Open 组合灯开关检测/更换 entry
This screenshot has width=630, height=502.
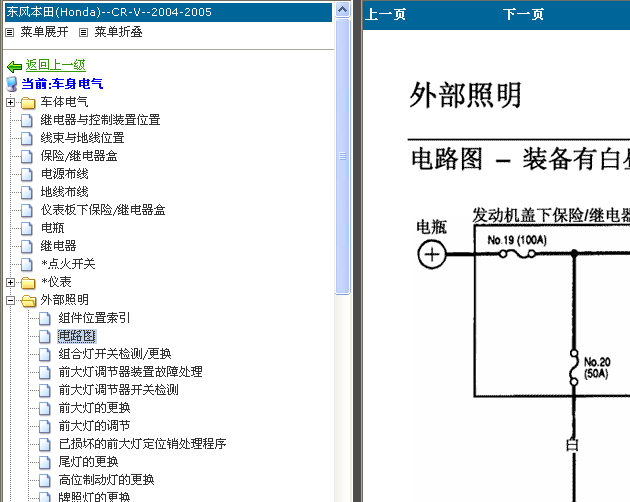tap(115, 354)
